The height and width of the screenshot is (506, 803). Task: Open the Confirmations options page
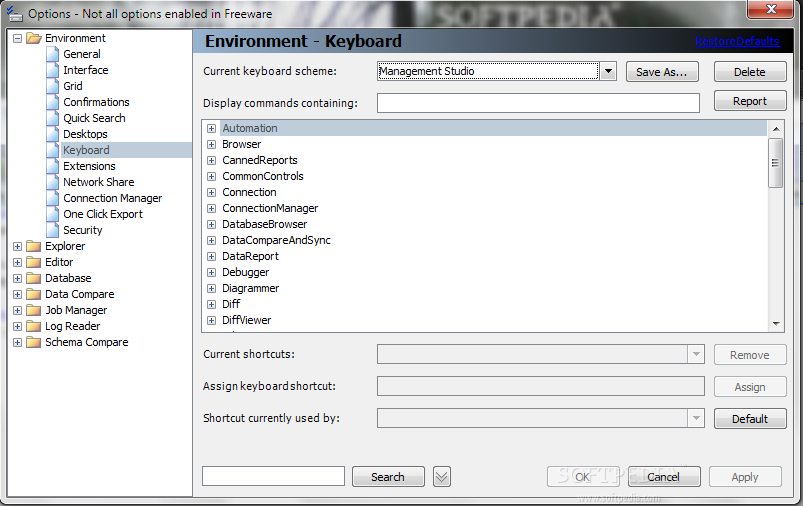pos(96,102)
